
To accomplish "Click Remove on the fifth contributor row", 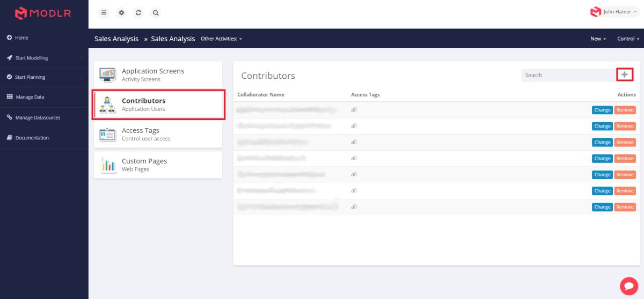I will pyautogui.click(x=625, y=174).
